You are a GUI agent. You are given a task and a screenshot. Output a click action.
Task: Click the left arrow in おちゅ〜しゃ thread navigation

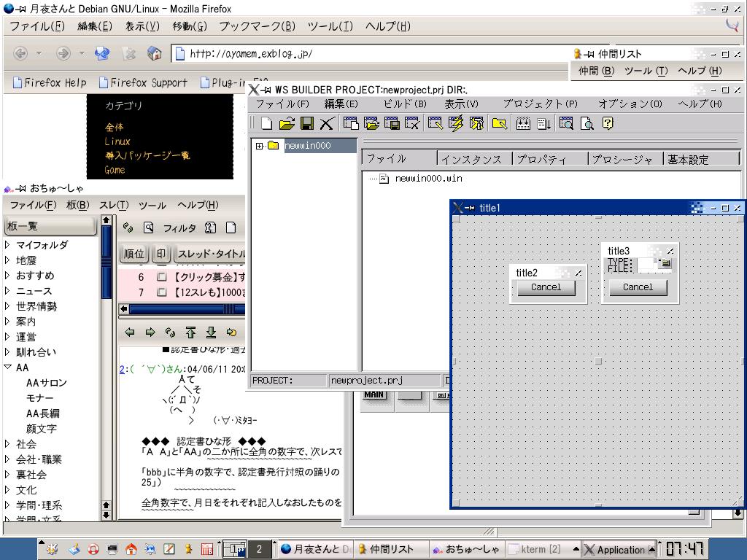[130, 332]
